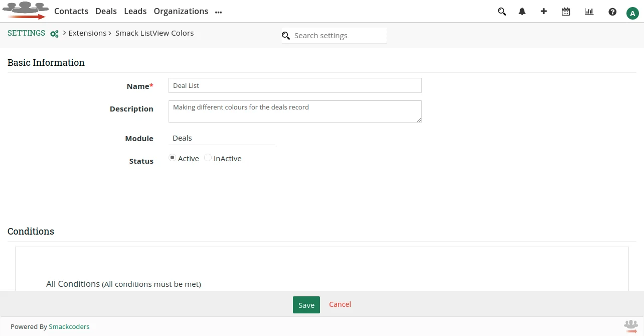Open the global search magnifier icon
644x336 pixels.
(502, 11)
